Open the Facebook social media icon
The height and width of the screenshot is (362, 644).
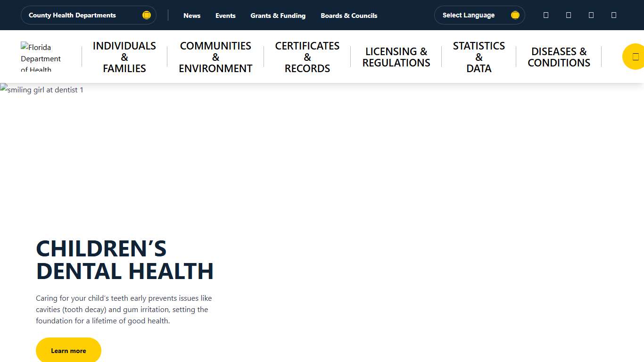click(x=546, y=15)
